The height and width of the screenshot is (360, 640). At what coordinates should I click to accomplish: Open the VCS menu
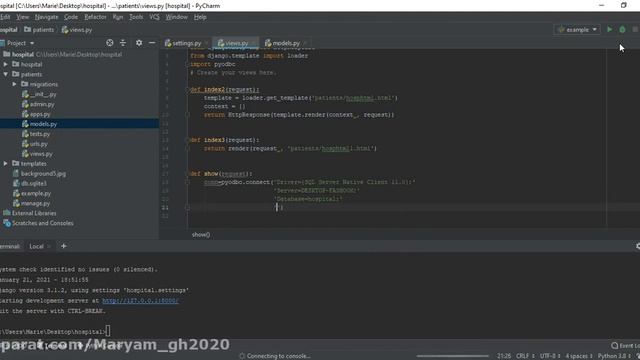point(154,17)
